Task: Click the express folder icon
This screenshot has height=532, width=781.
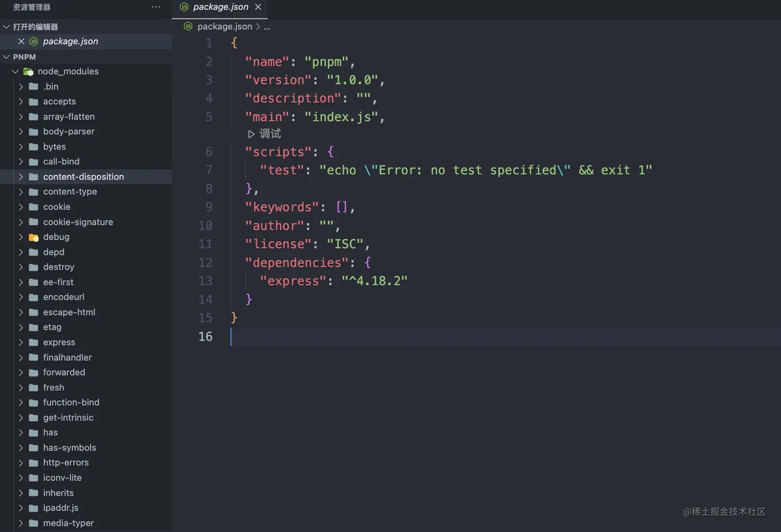Action: tap(34, 342)
